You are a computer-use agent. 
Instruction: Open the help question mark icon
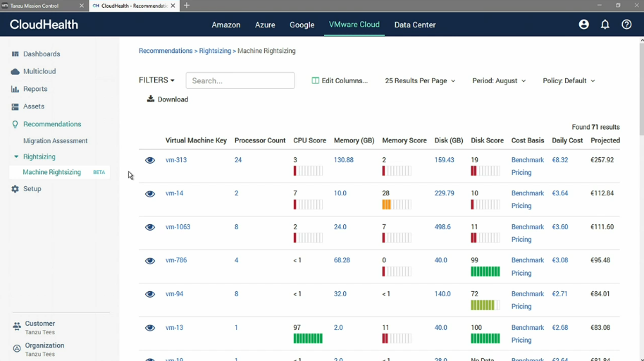point(626,25)
